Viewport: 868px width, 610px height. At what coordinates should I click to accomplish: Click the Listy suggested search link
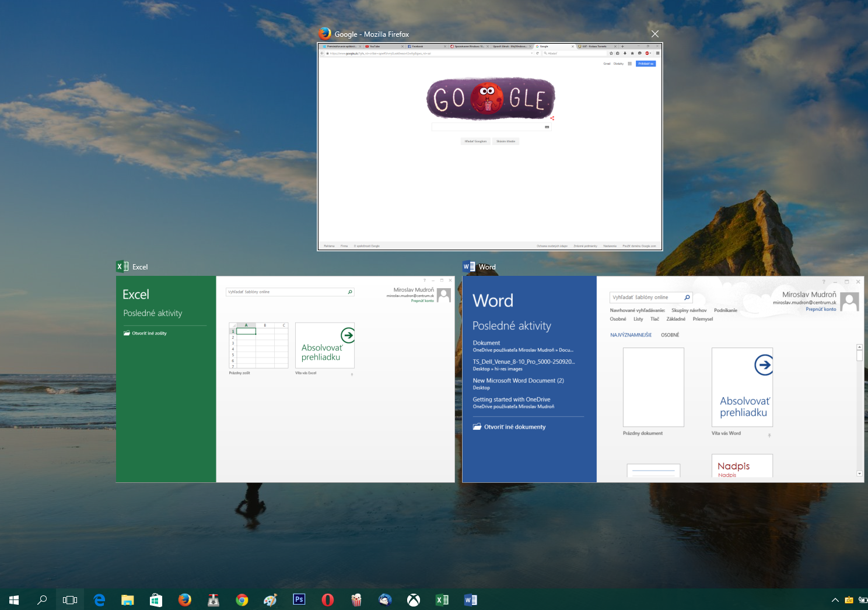tap(638, 319)
